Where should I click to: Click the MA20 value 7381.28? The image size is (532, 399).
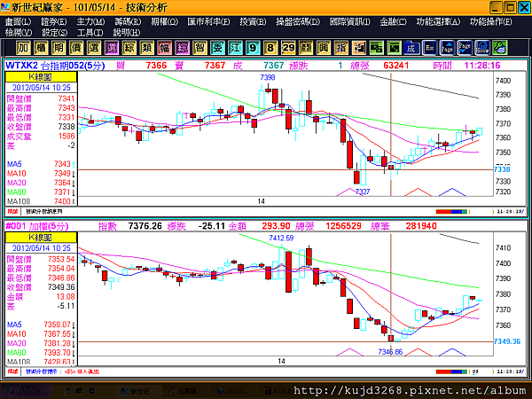click(x=57, y=343)
